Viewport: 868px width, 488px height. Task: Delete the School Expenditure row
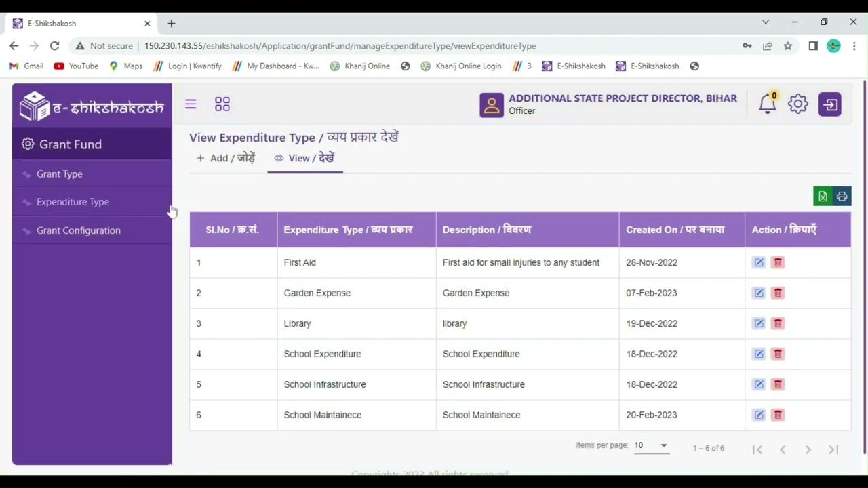(778, 354)
